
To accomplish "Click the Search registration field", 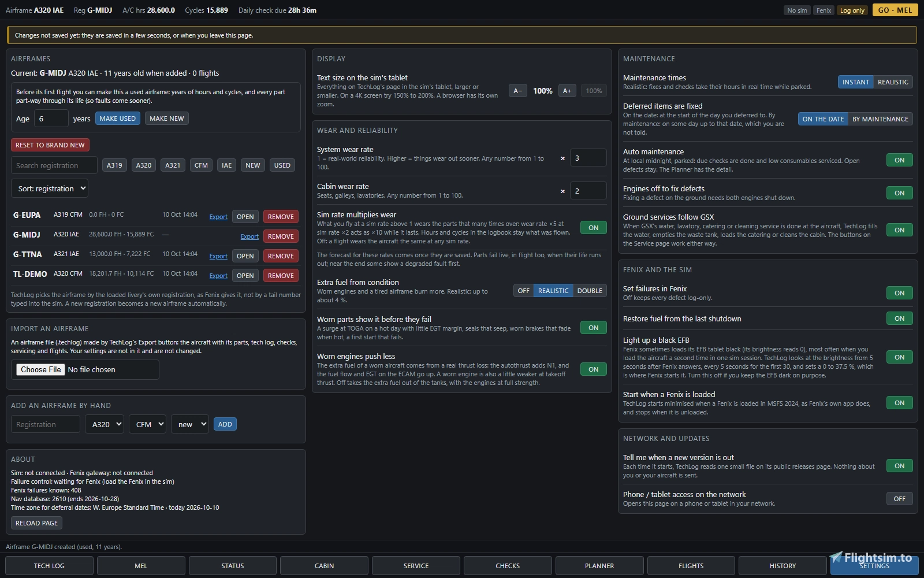I will 54,165.
